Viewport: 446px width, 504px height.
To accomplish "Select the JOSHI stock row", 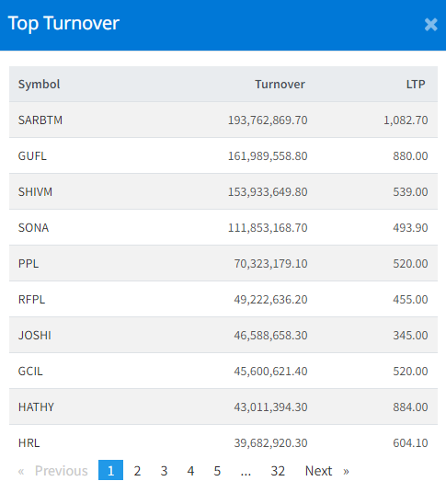I will (x=223, y=336).
